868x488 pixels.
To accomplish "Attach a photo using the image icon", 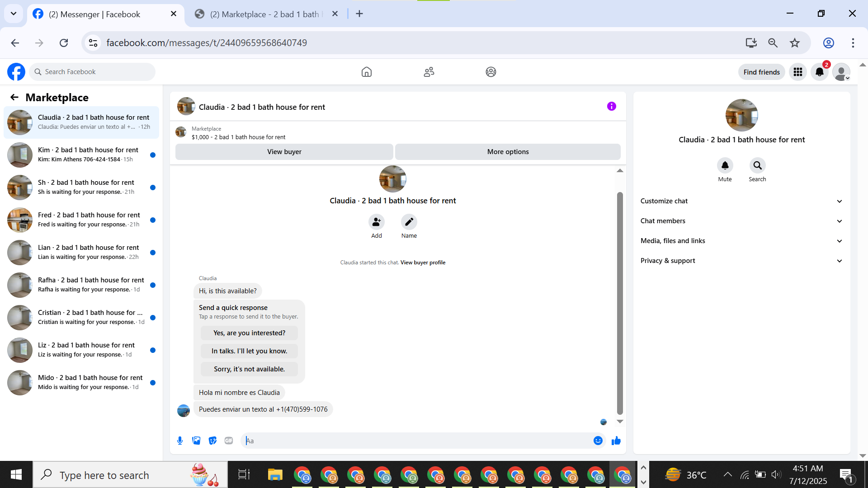I will click(x=196, y=441).
